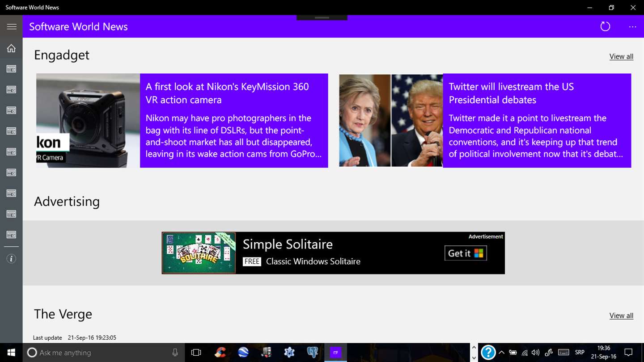This screenshot has height=362, width=644.
Task: Open Task View on the taskbar
Action: click(x=196, y=353)
